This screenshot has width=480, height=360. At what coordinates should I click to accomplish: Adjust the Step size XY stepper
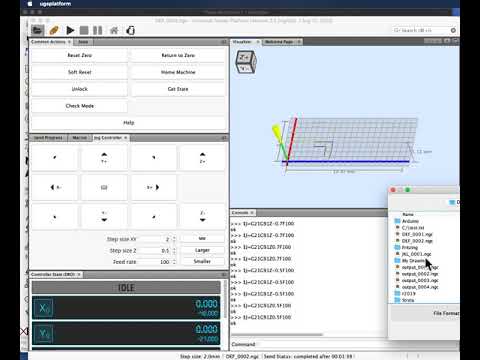coord(174,239)
